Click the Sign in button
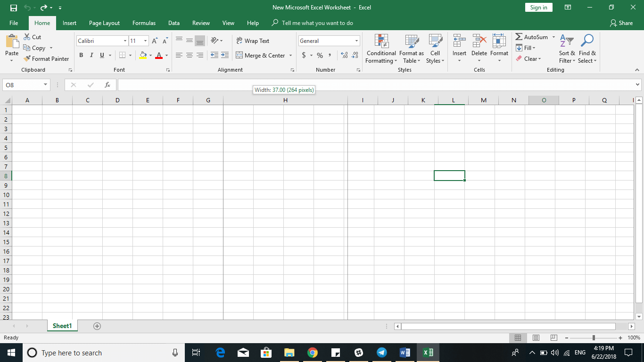The height and width of the screenshot is (362, 644). coord(538,7)
